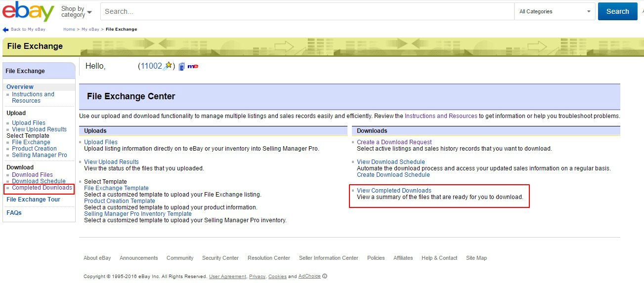The width and height of the screenshot is (644, 283).
Task: Open the Back to My eBay link
Action: click(28, 30)
